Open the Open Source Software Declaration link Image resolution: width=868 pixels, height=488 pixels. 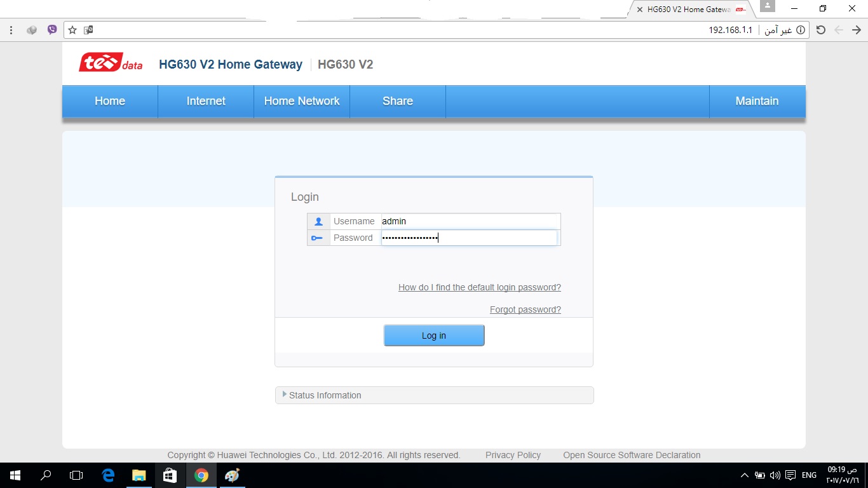tap(632, 455)
